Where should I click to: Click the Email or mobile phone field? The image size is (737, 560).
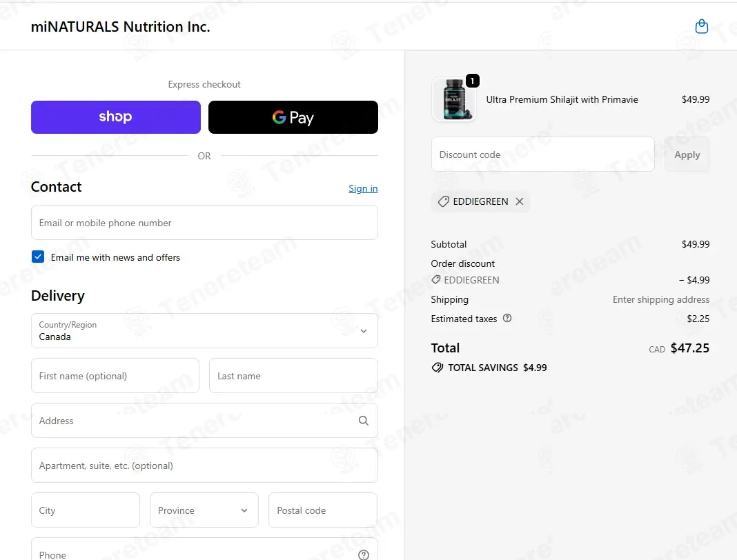[x=204, y=223]
